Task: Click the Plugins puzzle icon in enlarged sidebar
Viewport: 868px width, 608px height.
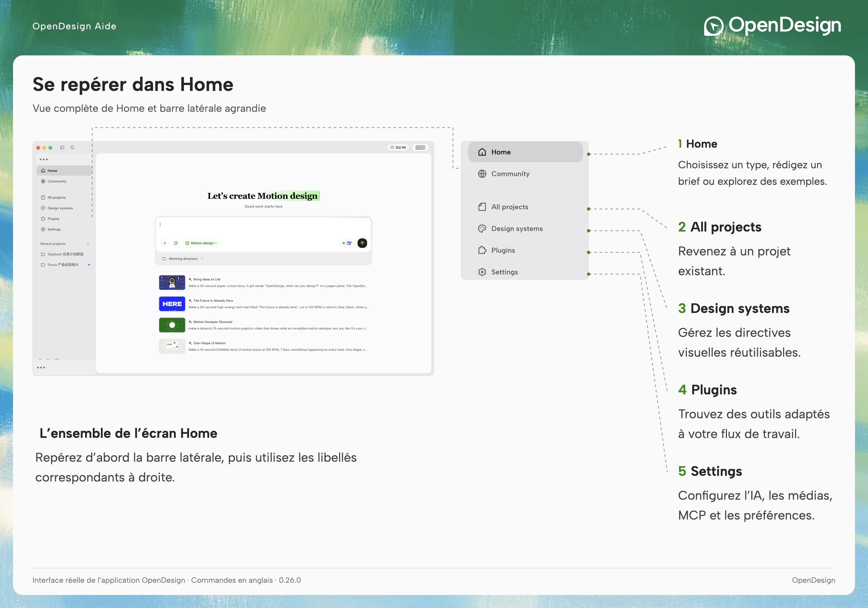Action: pyautogui.click(x=482, y=250)
